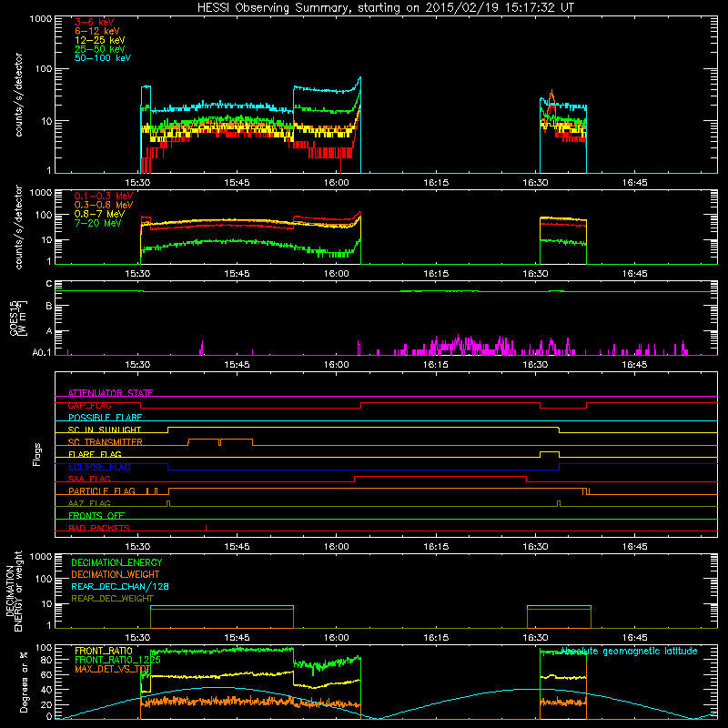This screenshot has height=728, width=728.
Task: Select the SC_IN_SUNLIGHT flag label
Action: (x=105, y=430)
